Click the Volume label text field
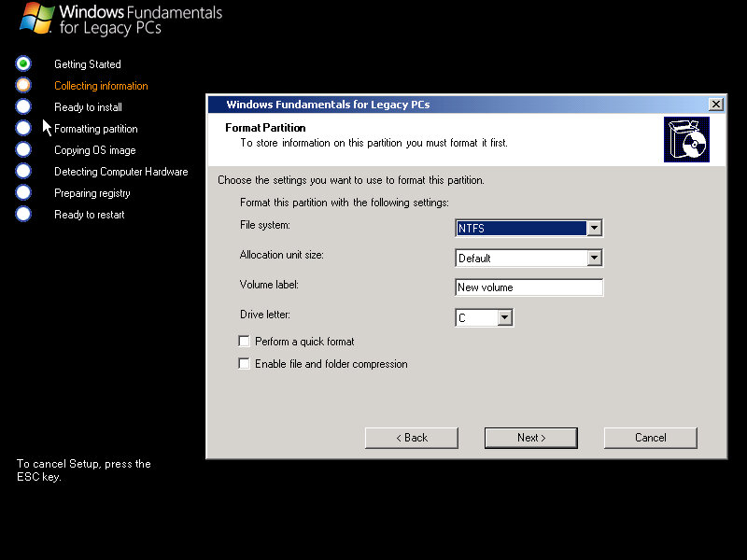Image resolution: width=747 pixels, height=560 pixels. coord(529,287)
